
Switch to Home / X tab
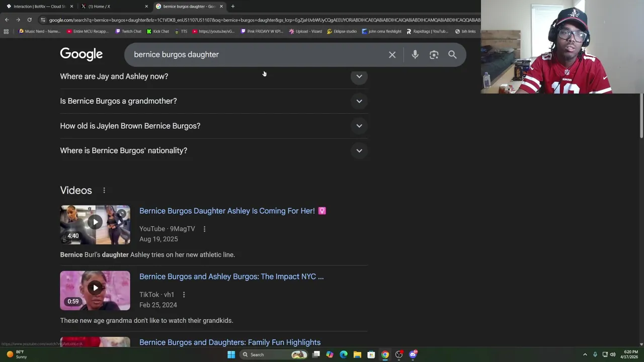pyautogui.click(x=114, y=6)
